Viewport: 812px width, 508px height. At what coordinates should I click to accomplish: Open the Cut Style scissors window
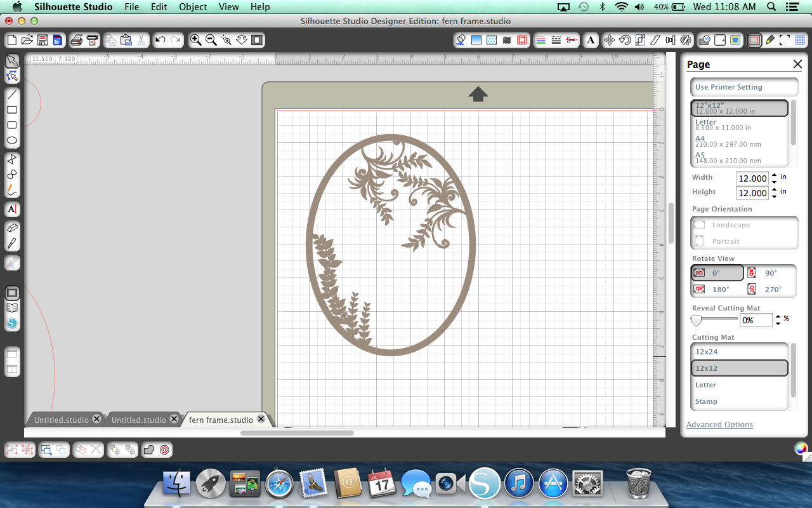click(572, 40)
